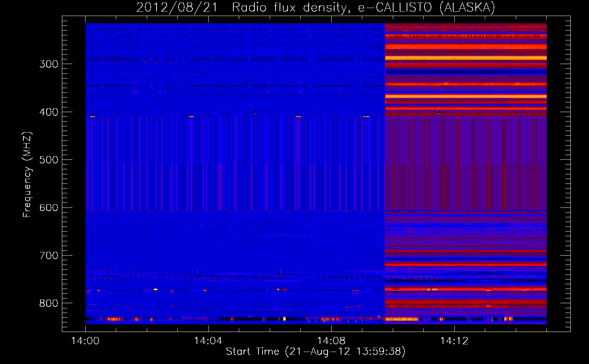The width and height of the screenshot is (589, 364).
Task: Click the 500 frequency axis label
Action: click(49, 160)
